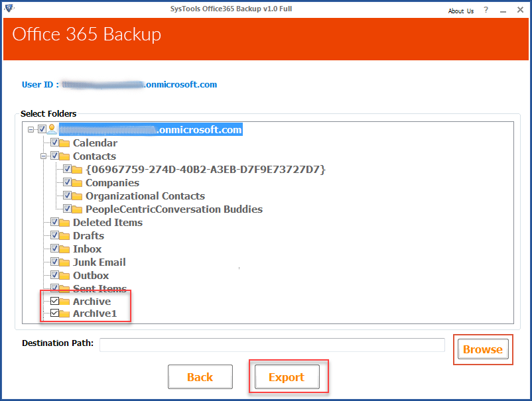The image size is (532, 401).
Task: Select the PeopleCentricConversation Buddies label
Action: tap(174, 209)
